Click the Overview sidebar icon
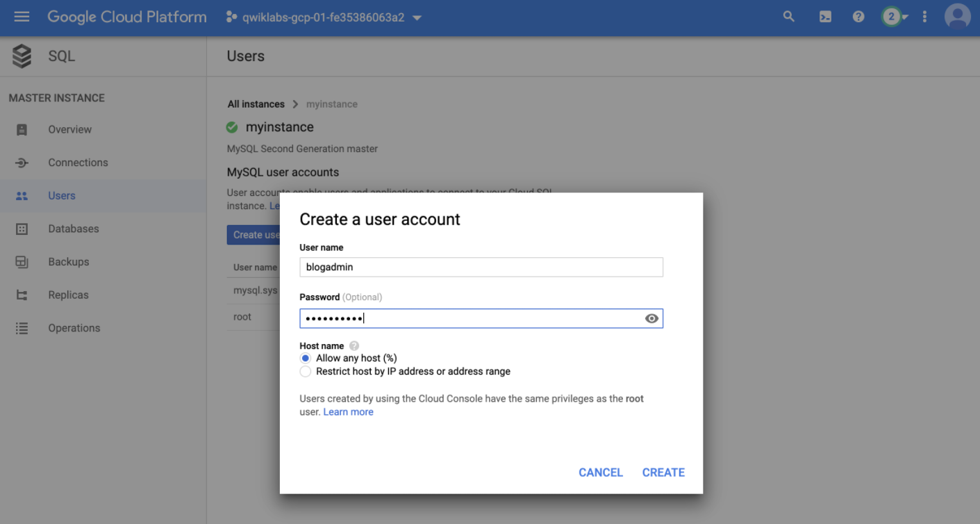 [22, 130]
